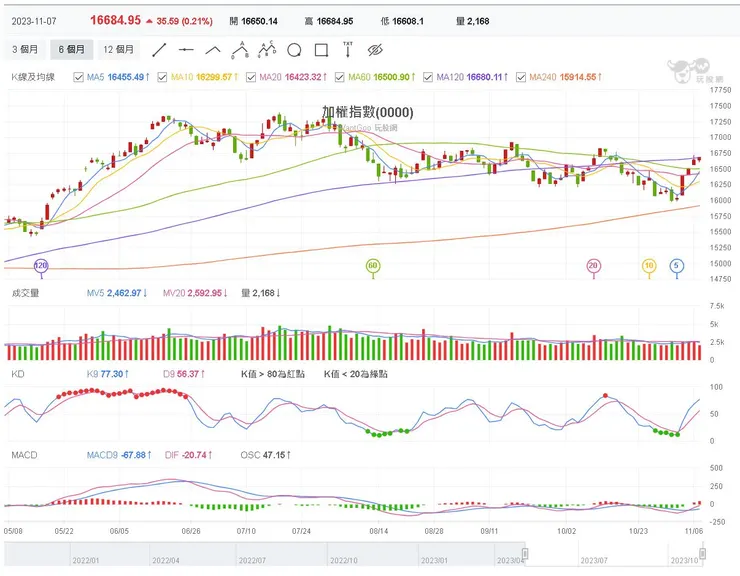Select the 6 個月 range button

[72, 49]
